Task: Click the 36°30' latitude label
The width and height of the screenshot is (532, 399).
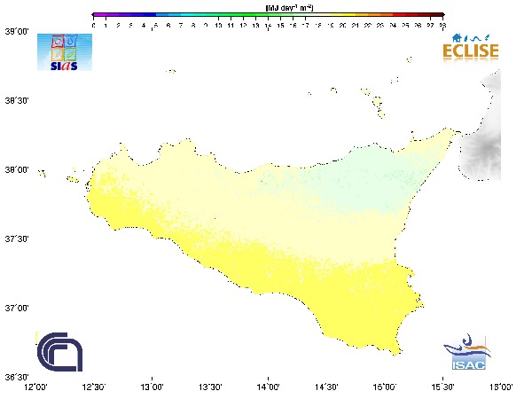Action: tap(17, 378)
